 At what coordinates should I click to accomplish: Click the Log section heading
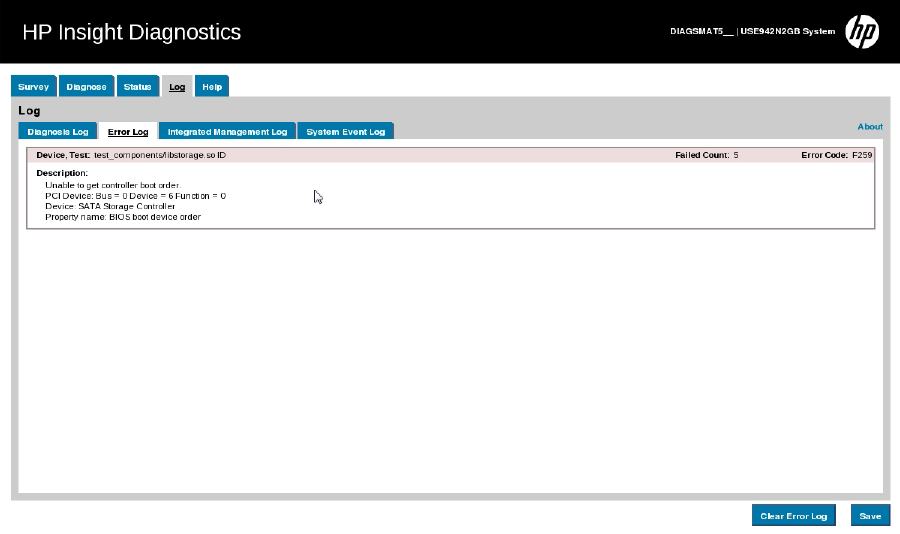(29, 111)
